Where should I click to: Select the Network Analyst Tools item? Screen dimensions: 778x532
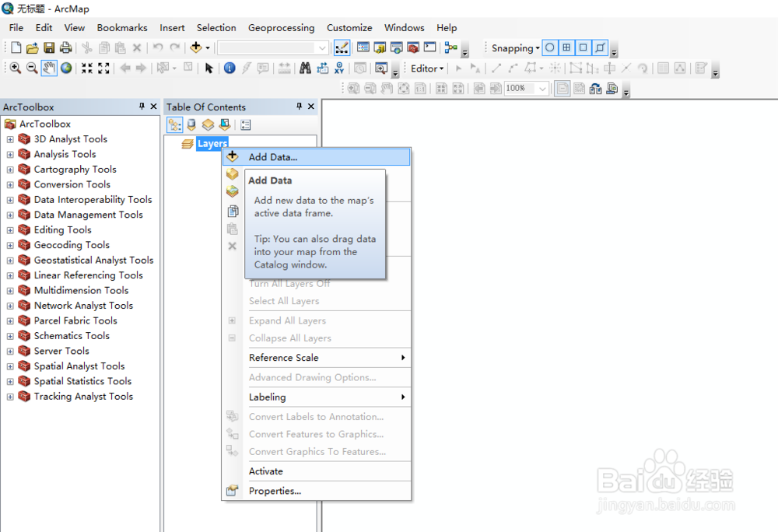pos(83,306)
